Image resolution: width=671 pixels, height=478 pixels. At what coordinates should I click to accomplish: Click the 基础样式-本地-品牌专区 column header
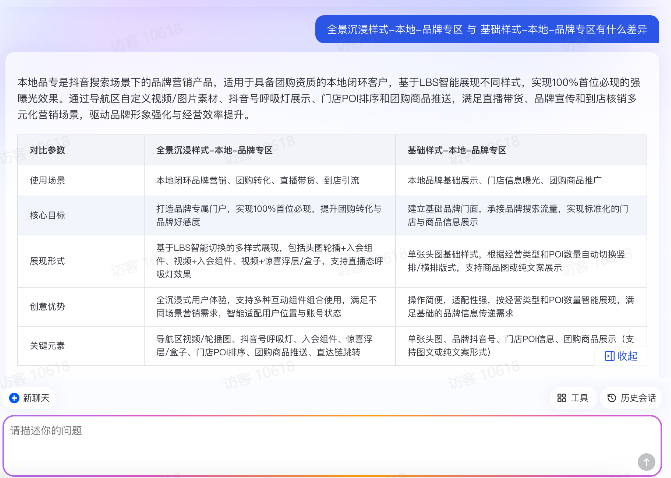click(521, 150)
